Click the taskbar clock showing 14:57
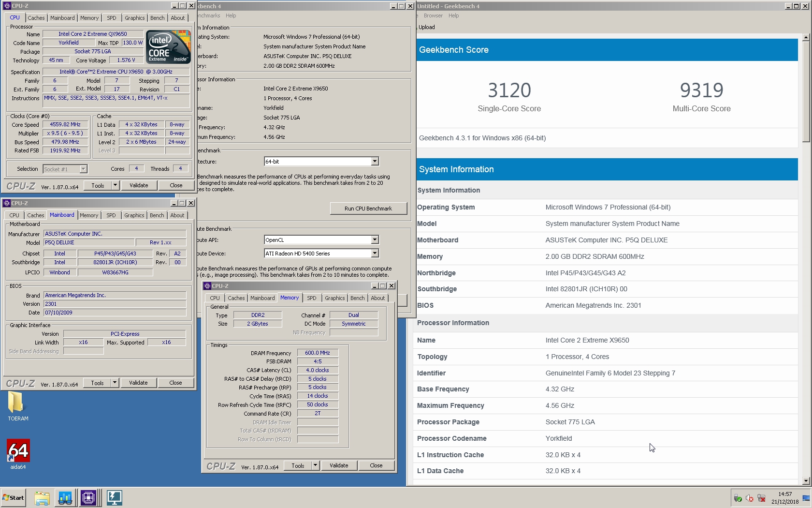Image resolution: width=812 pixels, height=508 pixels. (x=785, y=498)
